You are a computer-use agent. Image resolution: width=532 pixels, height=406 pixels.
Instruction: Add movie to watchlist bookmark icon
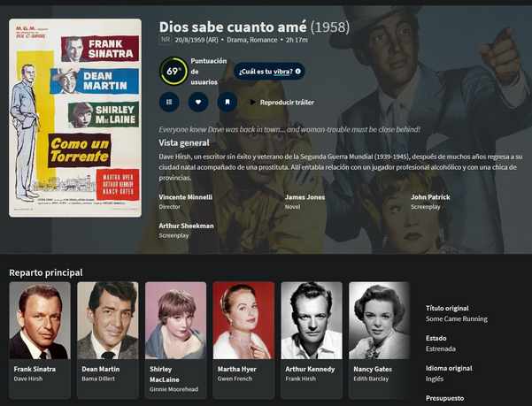pos(227,102)
